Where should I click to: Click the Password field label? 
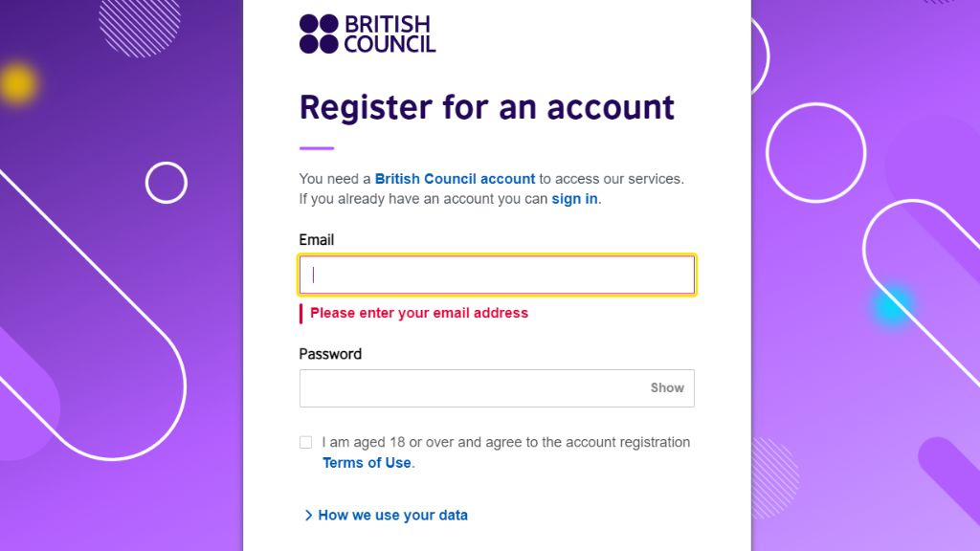330,354
